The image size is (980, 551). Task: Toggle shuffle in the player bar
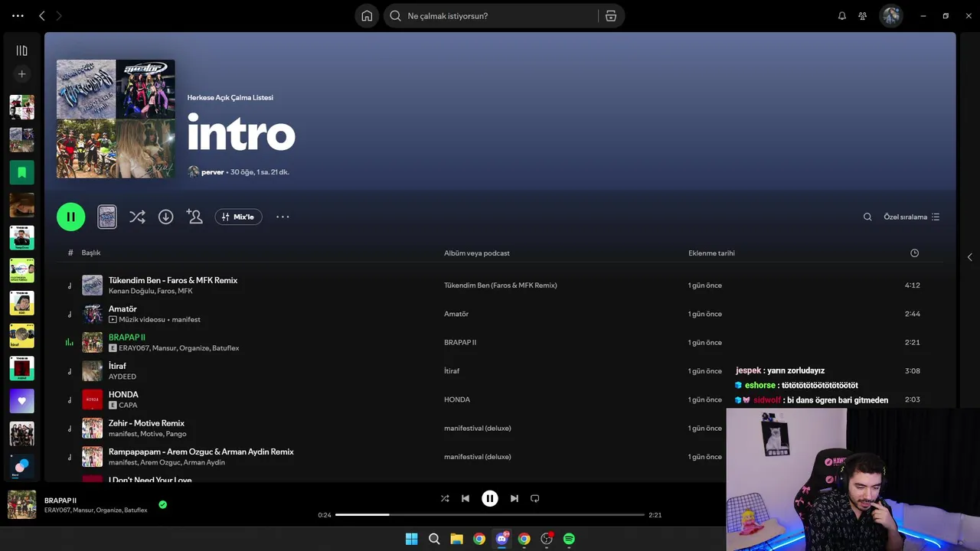(445, 498)
